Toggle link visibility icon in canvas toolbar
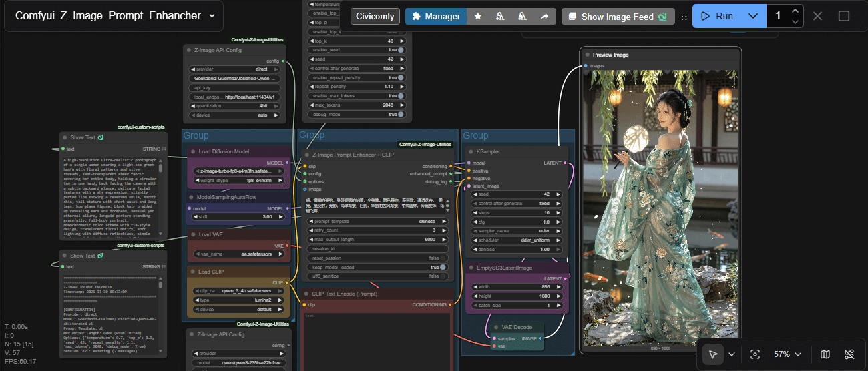 [849, 354]
